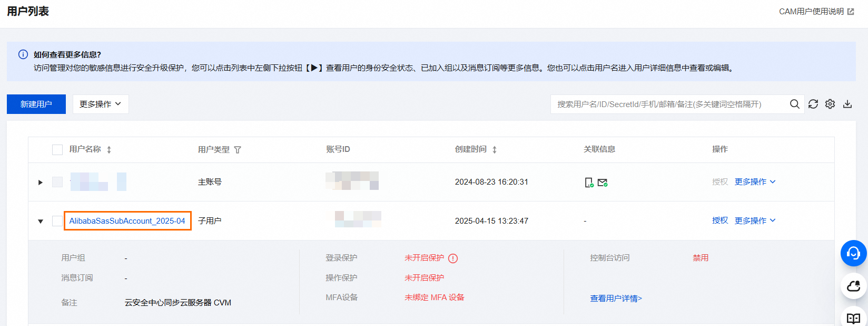Collapse the AlibabaSasSubAccount_2025-04 row
The image size is (868, 326).
[41, 222]
